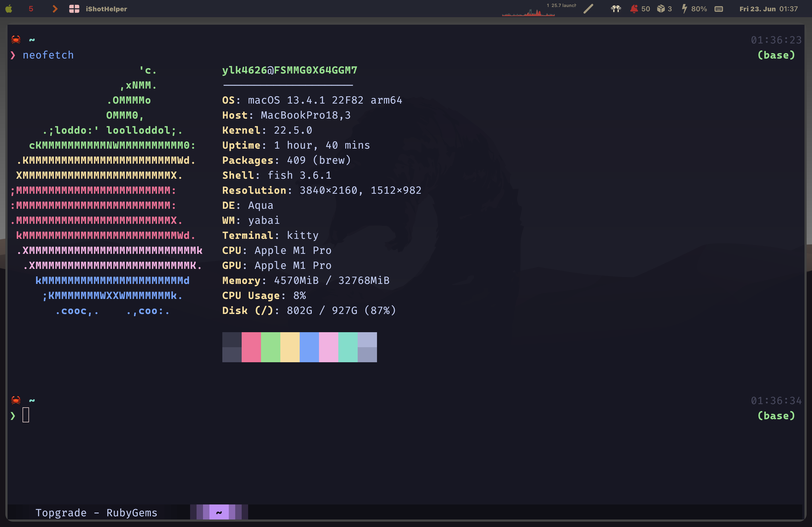The image size is (812, 527).
Task: Click the ylk4626@FSMMG0X64GGM7 title
Action: coord(290,70)
